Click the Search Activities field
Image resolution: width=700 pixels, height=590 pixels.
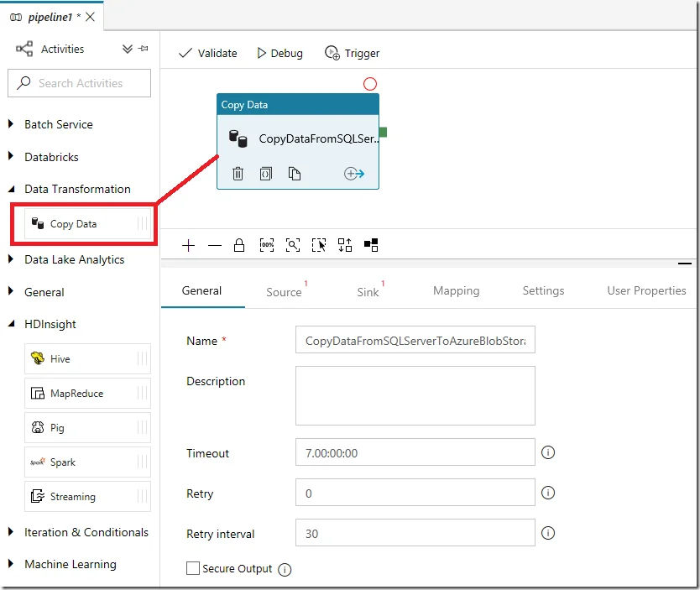click(x=80, y=83)
